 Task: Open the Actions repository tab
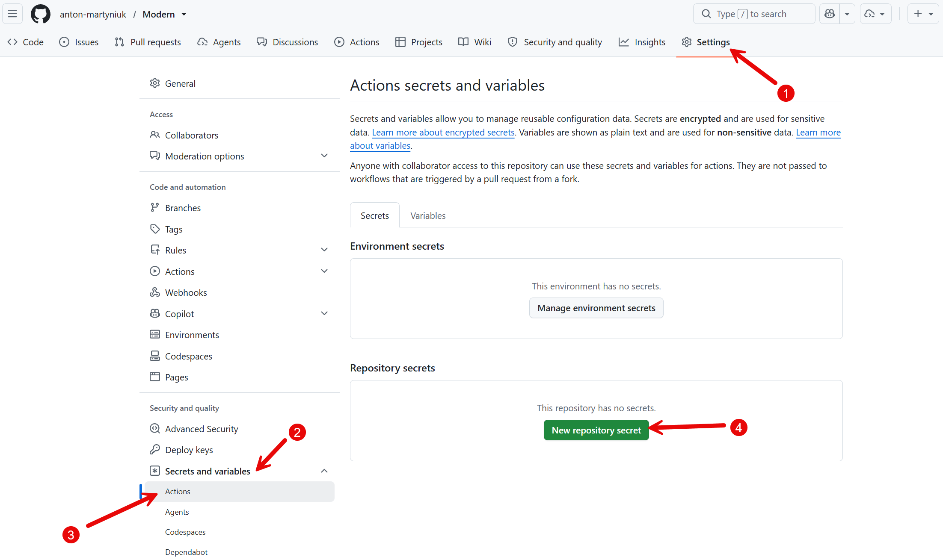pos(357,42)
